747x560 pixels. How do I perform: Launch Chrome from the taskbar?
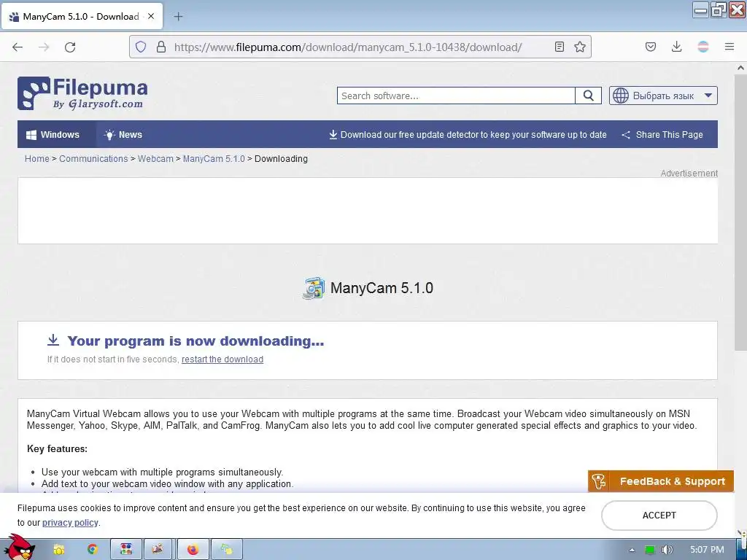point(92,550)
